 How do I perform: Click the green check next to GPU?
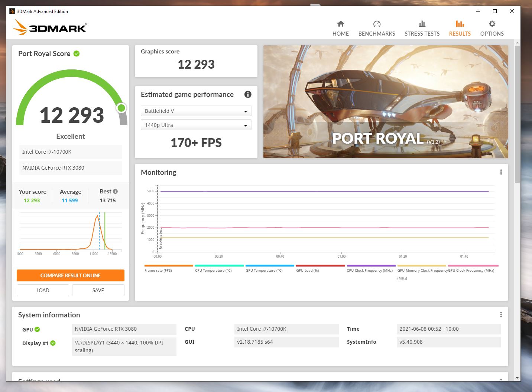[x=37, y=329]
